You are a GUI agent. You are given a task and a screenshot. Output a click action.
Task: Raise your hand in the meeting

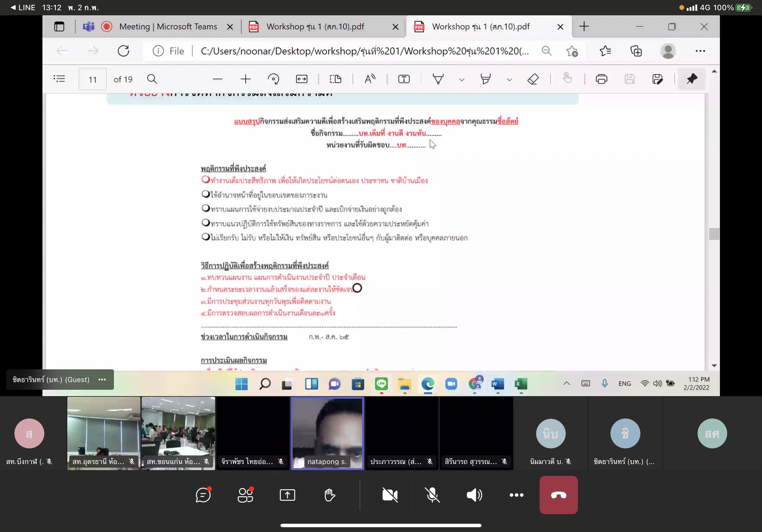click(329, 495)
